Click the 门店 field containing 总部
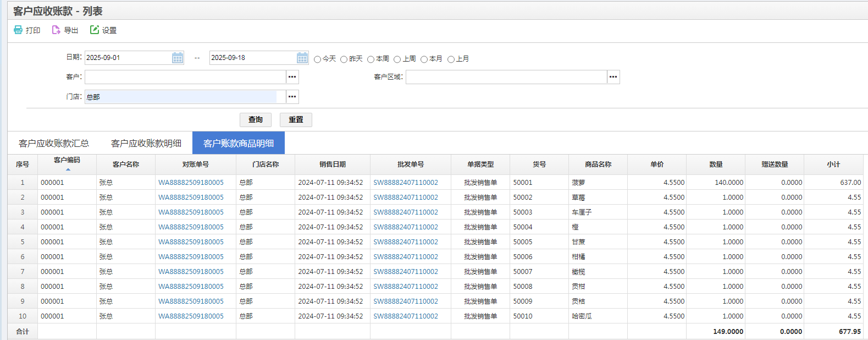Image resolution: width=868 pixels, height=340 pixels. point(185,97)
